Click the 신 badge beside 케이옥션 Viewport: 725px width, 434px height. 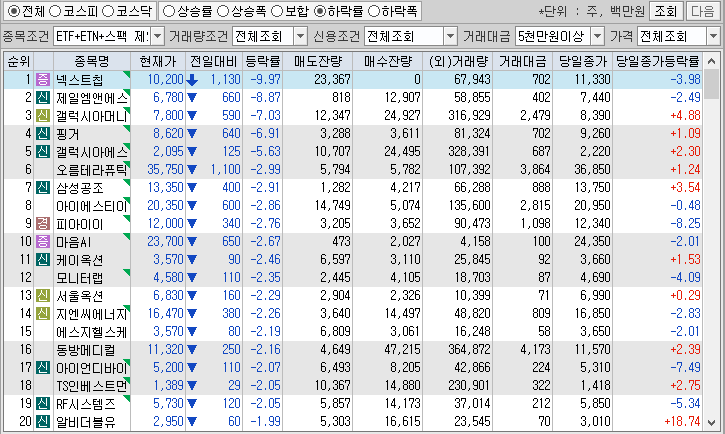coord(43,260)
